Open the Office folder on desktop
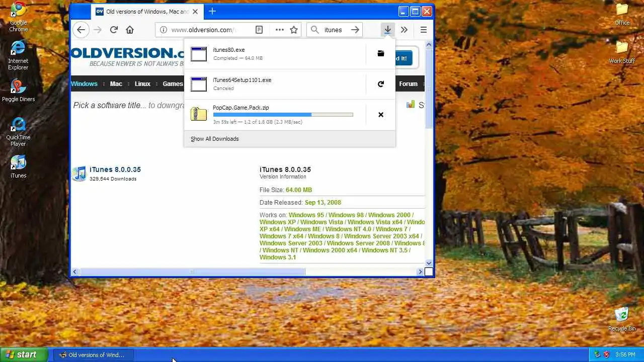Screen dimensions: 644x362 (622, 14)
